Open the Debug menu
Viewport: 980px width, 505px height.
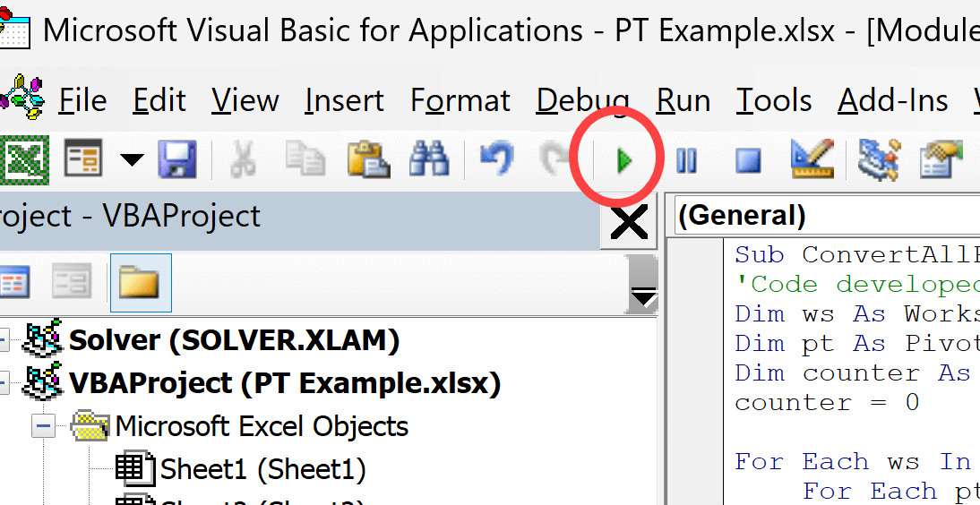point(582,100)
